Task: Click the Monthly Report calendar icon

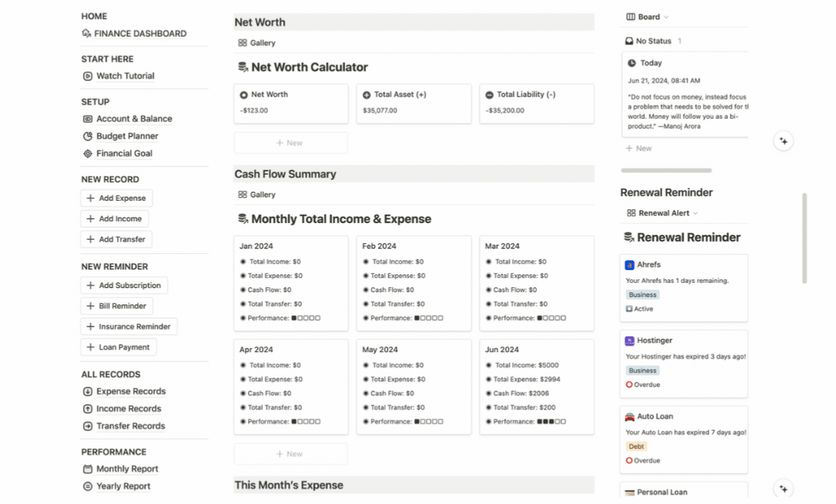Action: click(x=87, y=469)
